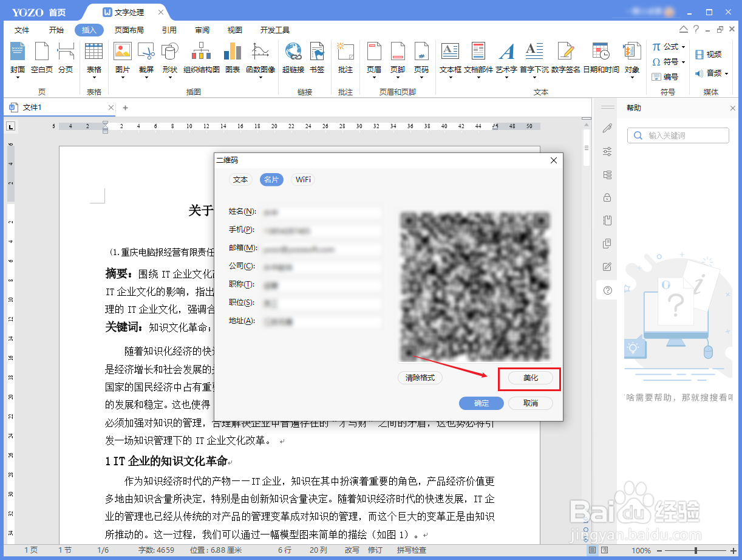The height and width of the screenshot is (560, 742).
Task: Insert a chart with 图表 icon
Action: click(233, 59)
